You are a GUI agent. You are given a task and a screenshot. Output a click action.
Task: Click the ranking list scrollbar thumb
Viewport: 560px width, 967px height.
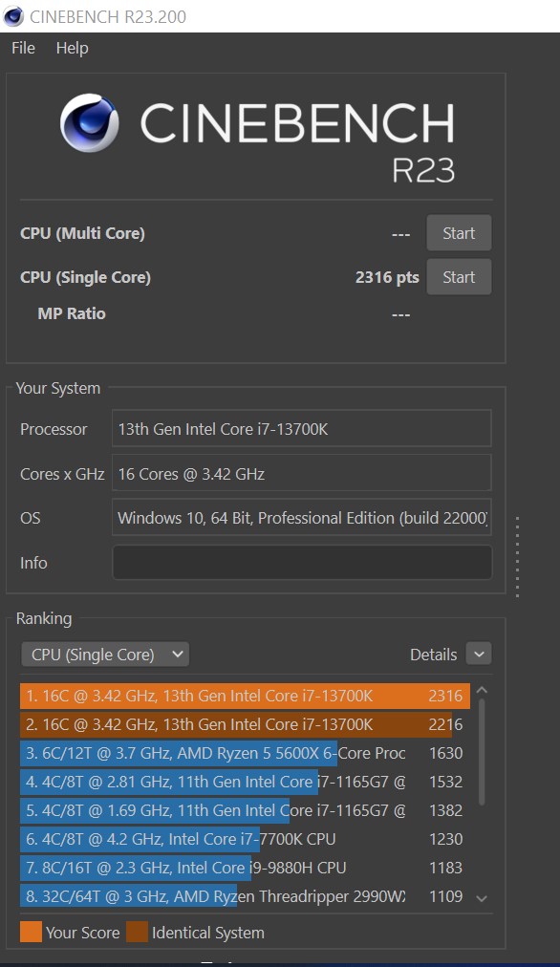(x=483, y=751)
